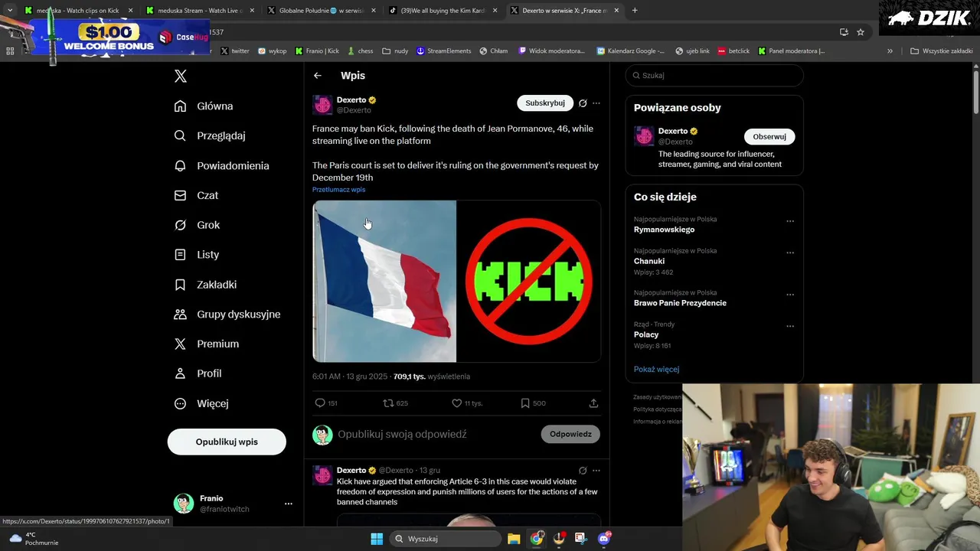The image size is (980, 551).
Task: Expand hidden bookmarks chevron
Action: pos(890,51)
